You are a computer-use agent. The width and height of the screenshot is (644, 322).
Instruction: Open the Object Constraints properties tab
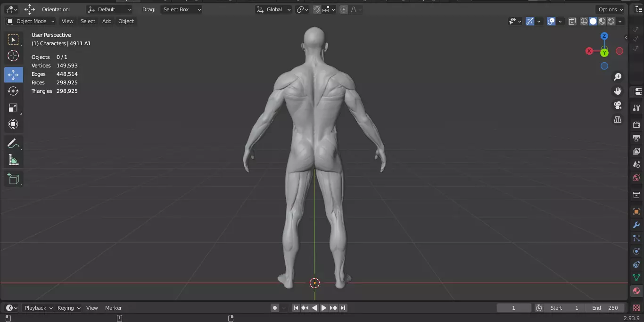(636, 264)
